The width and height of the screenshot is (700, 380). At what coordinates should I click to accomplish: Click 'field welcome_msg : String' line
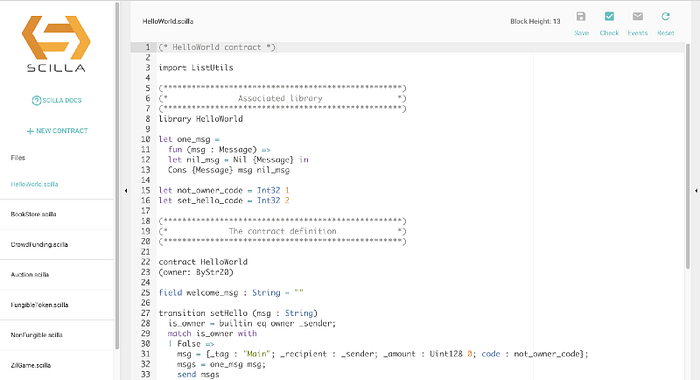(231, 292)
